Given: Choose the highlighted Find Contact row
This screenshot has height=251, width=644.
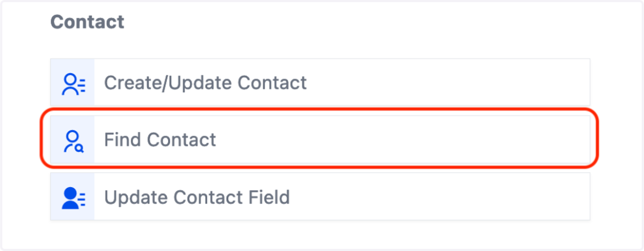Looking at the screenshot, I should [x=320, y=139].
